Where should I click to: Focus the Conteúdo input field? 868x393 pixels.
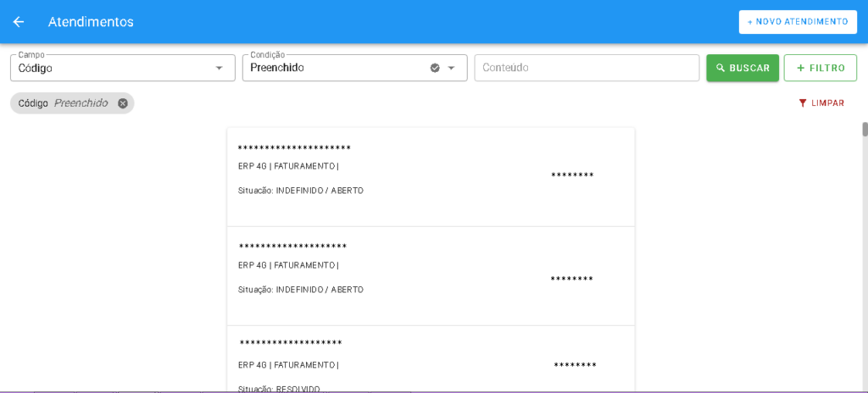(586, 68)
